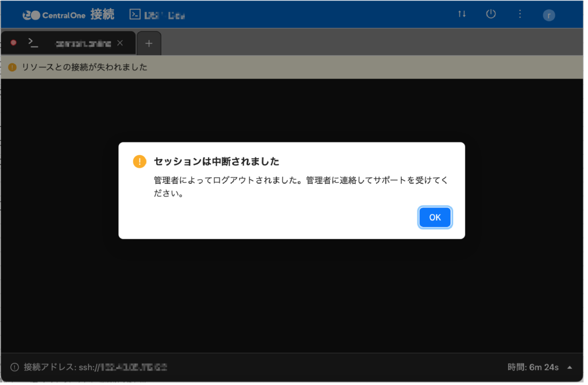Click OK in the session interrupted dialog
Viewport: 588px width, 385px height.
coord(435,217)
